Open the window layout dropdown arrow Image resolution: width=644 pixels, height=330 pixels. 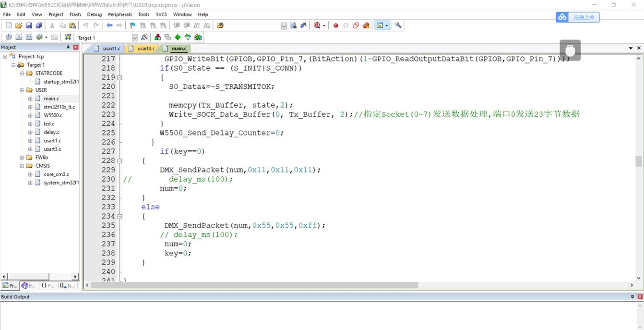(387, 25)
